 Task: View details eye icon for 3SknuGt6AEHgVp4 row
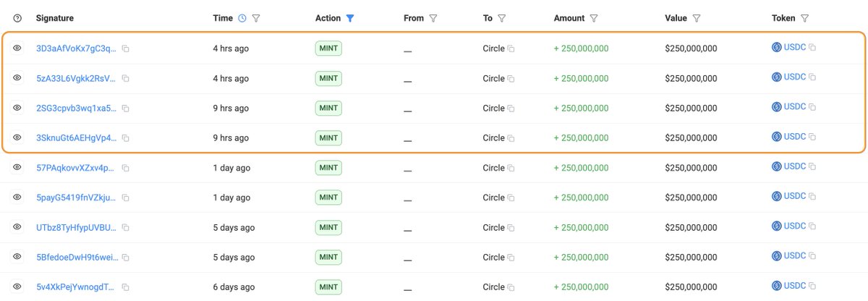(x=17, y=137)
